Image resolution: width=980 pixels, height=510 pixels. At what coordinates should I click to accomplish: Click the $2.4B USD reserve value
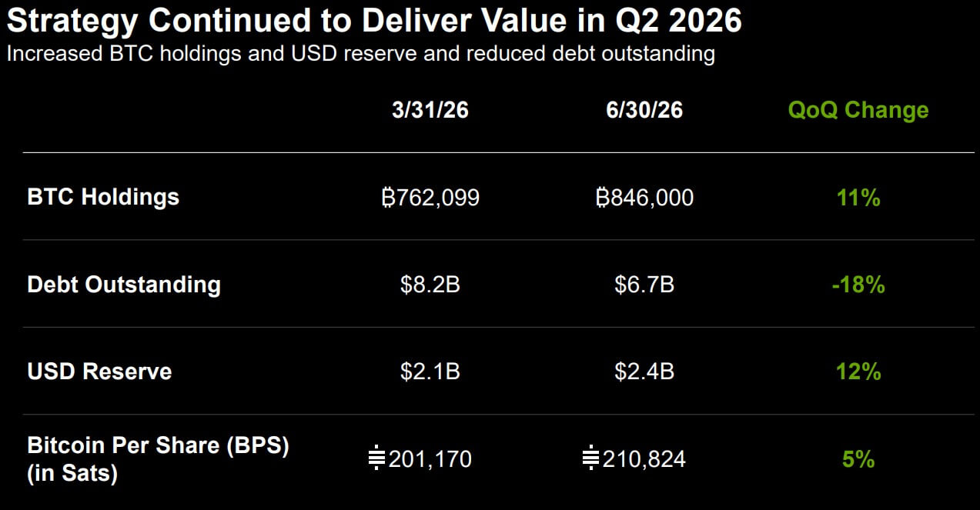pyautogui.click(x=644, y=372)
